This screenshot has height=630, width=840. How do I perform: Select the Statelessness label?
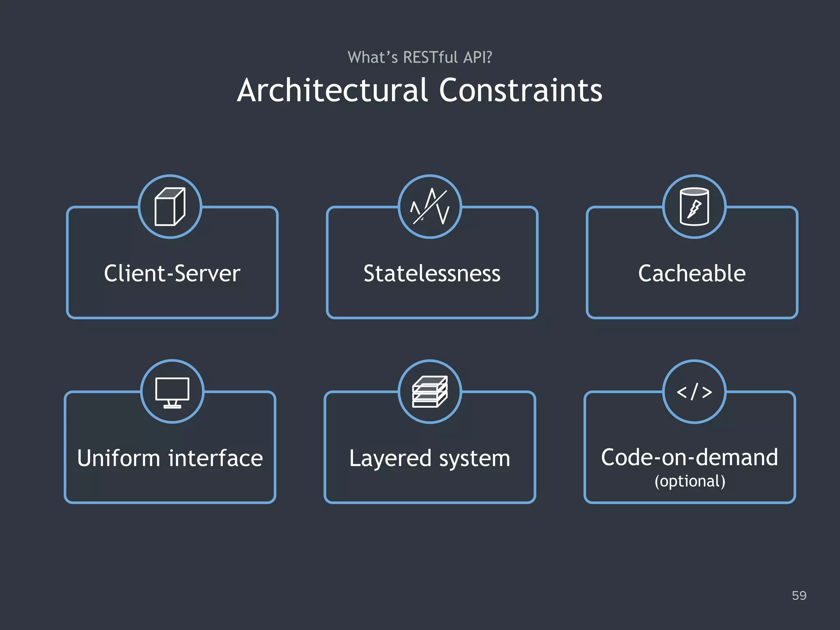point(432,273)
